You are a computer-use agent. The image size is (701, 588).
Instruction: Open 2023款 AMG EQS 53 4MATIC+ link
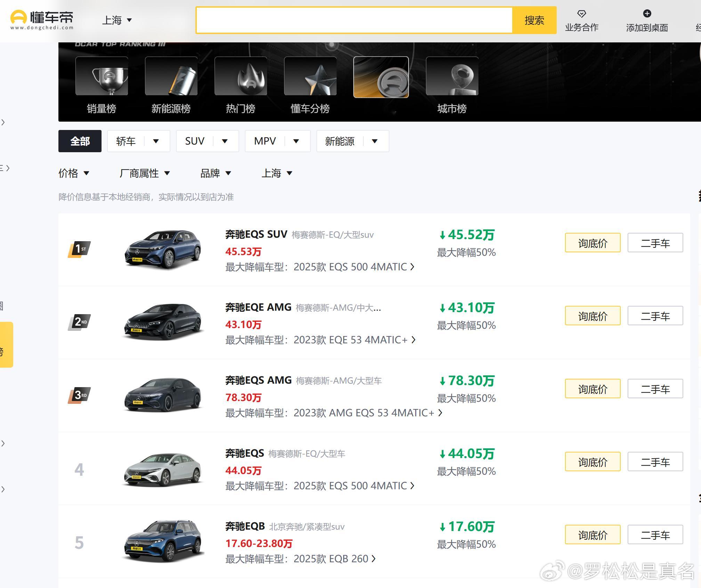368,413
